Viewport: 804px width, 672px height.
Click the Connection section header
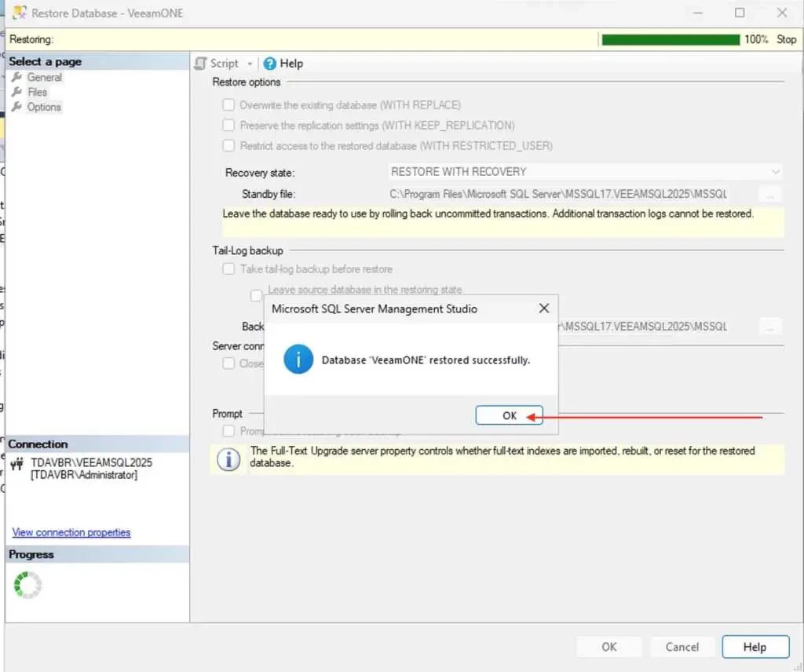tap(97, 444)
